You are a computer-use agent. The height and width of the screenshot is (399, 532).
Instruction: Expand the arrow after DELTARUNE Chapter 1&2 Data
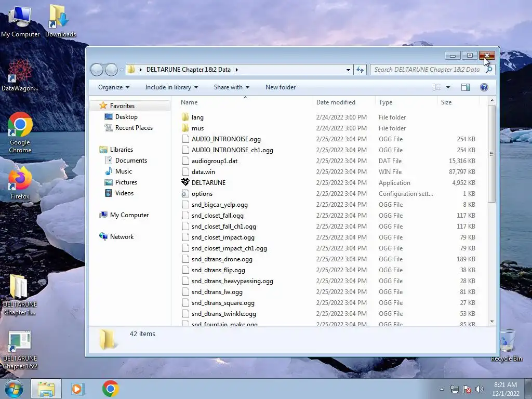point(236,70)
